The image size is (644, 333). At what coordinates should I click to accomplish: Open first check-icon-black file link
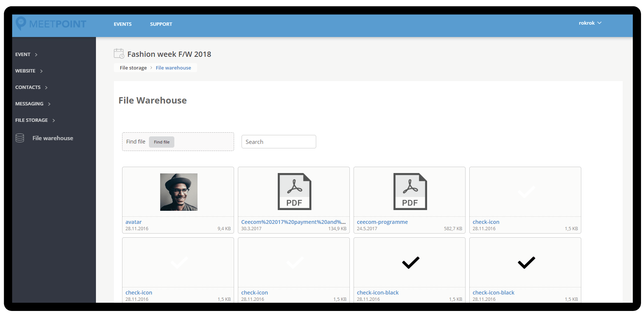coord(378,293)
